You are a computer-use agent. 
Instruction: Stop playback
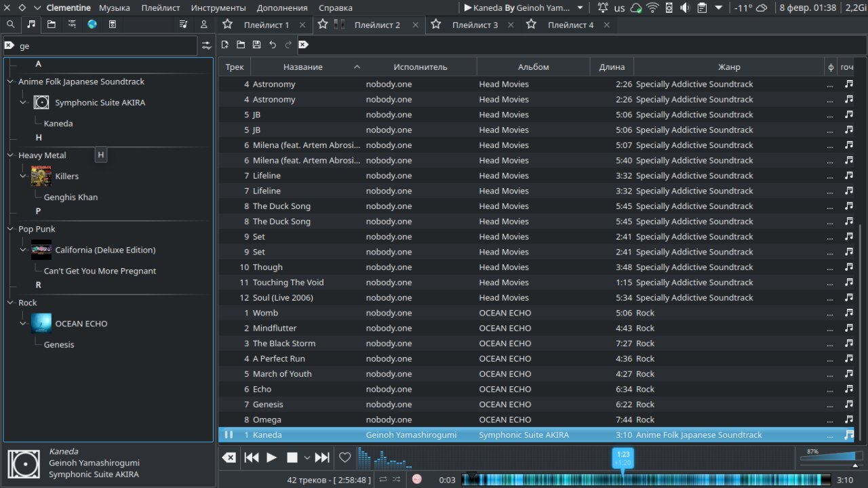[x=292, y=457]
